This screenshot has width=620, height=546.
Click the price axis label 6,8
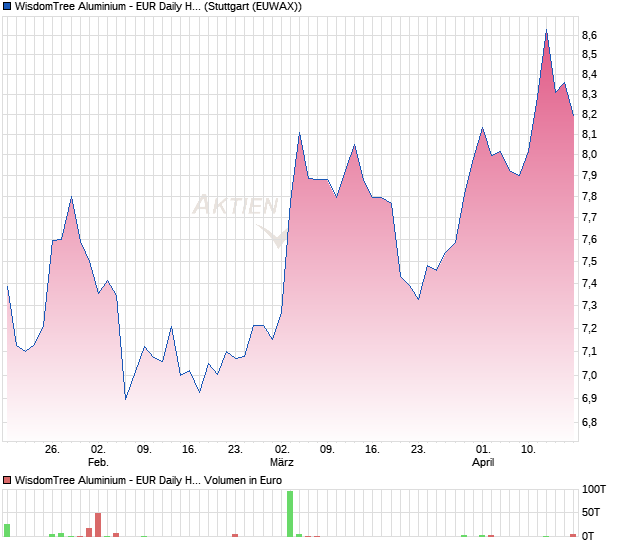coord(589,422)
